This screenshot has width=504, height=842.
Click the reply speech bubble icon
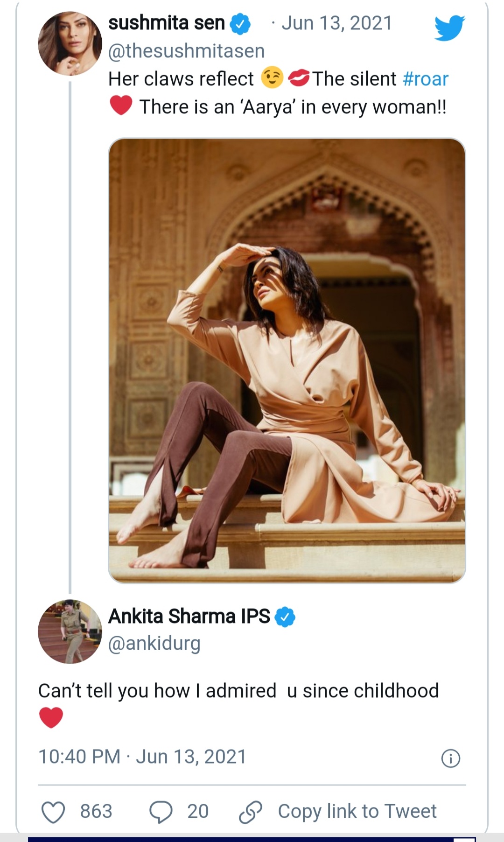tap(161, 812)
